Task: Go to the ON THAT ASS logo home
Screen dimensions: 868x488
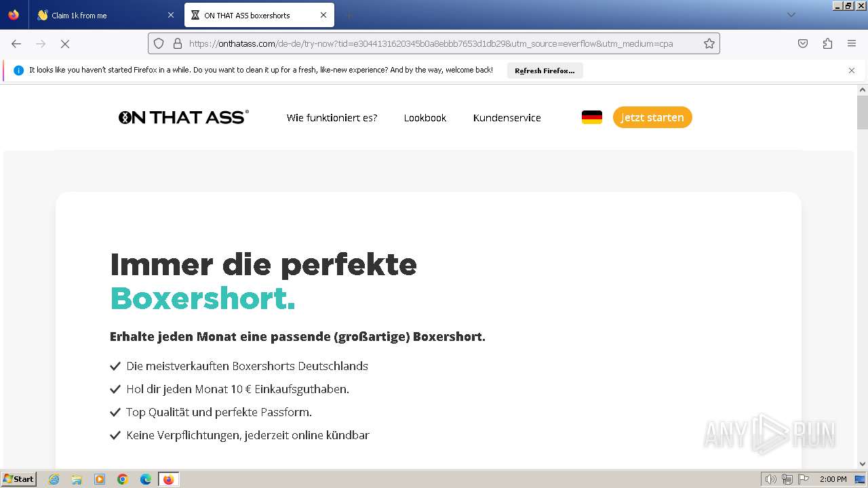Action: 183,117
